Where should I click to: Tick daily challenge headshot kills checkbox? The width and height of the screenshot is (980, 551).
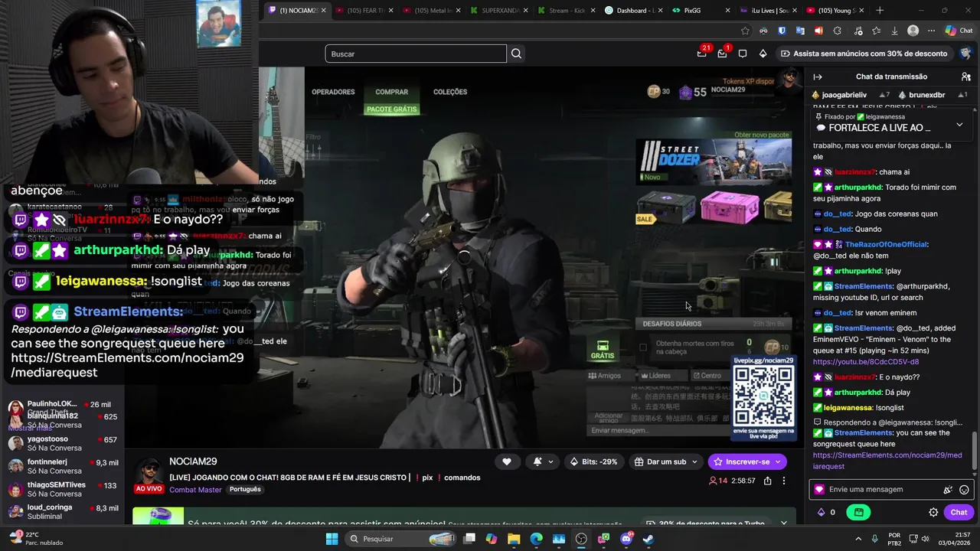(643, 347)
